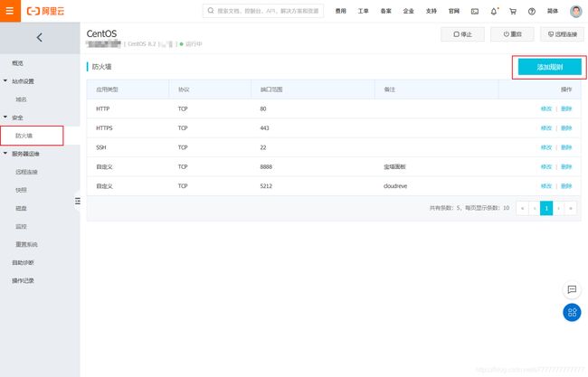Go back using the sidebar arrow

pyautogui.click(x=40, y=37)
